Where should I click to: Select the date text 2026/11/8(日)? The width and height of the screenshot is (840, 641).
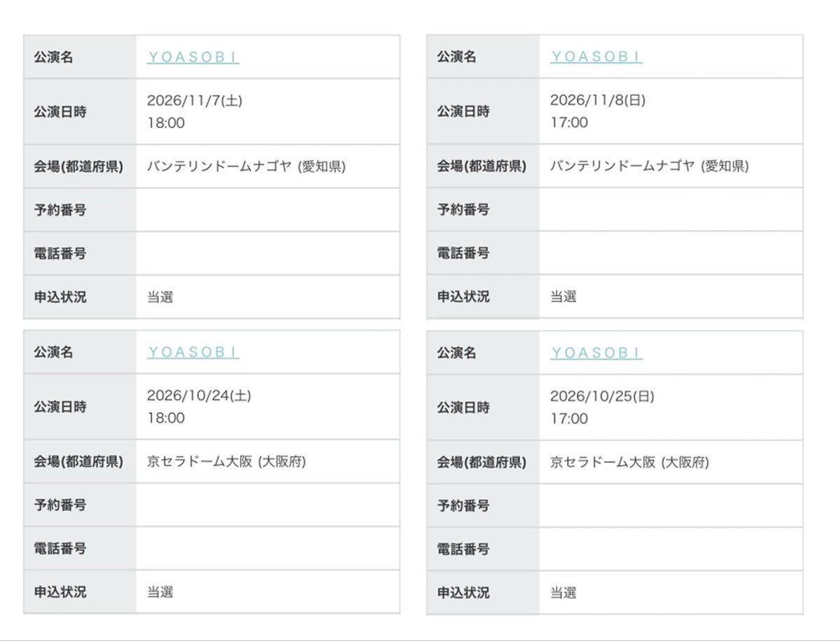click(x=598, y=100)
